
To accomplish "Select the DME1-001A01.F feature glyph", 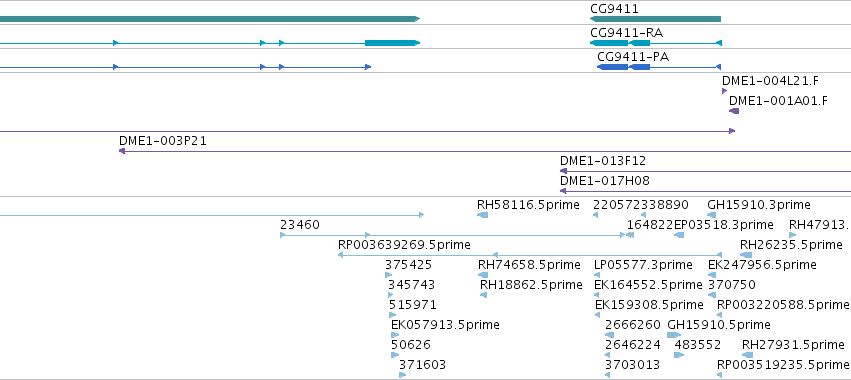I will [x=734, y=111].
